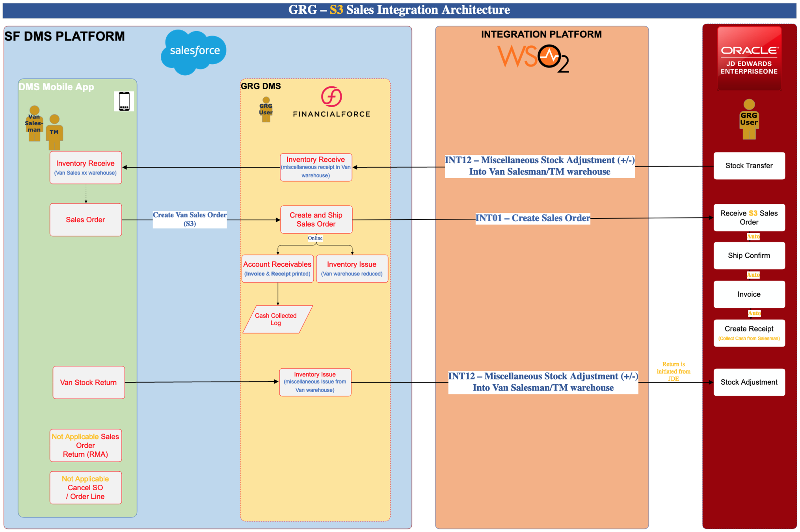
Task: Click GRG User icon in Oracle panel
Action: (749, 119)
